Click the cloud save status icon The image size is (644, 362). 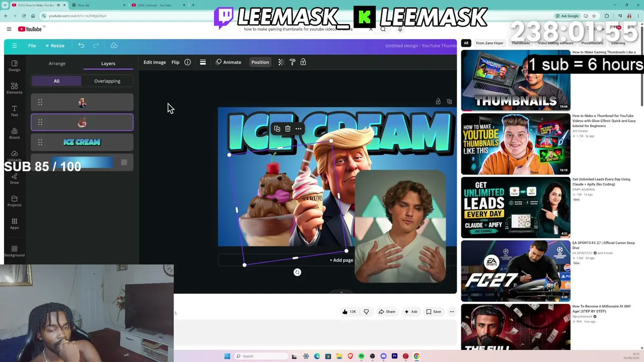point(114,46)
